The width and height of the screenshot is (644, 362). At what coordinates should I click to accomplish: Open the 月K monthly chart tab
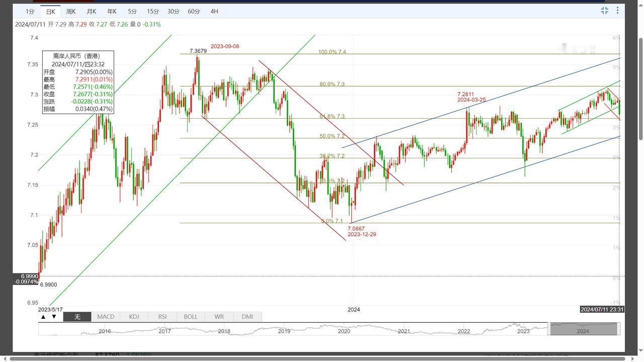91,11
